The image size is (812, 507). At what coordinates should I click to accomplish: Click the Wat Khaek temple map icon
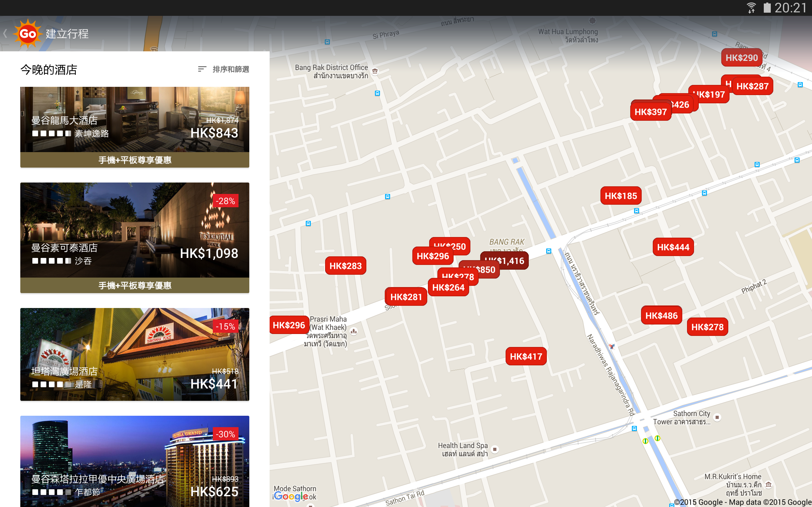tap(354, 332)
